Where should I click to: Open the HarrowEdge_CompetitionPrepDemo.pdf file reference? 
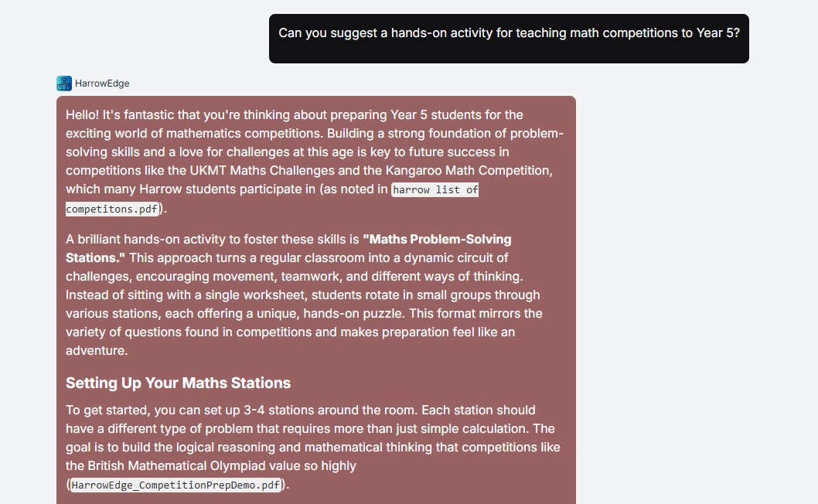pos(176,485)
